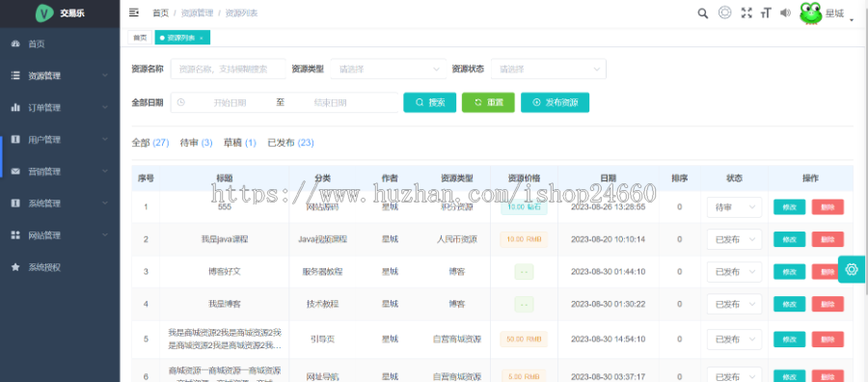Open status dropdown for 我是博客 row
868x382 pixels.
(734, 304)
